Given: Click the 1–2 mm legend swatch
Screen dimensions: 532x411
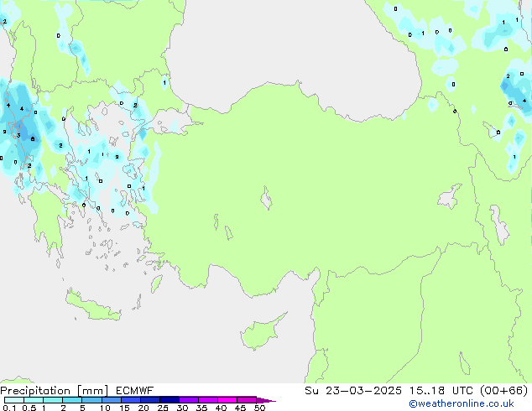Looking at the screenshot, I should 53,400.
